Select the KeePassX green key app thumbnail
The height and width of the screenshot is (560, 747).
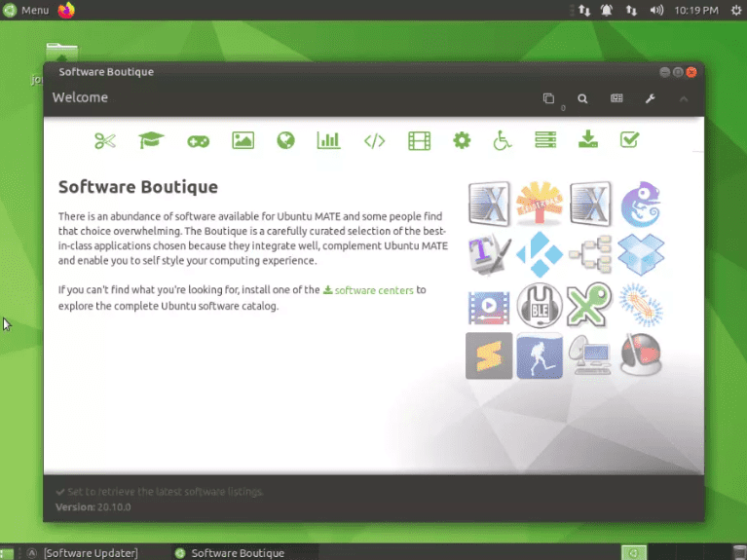590,305
